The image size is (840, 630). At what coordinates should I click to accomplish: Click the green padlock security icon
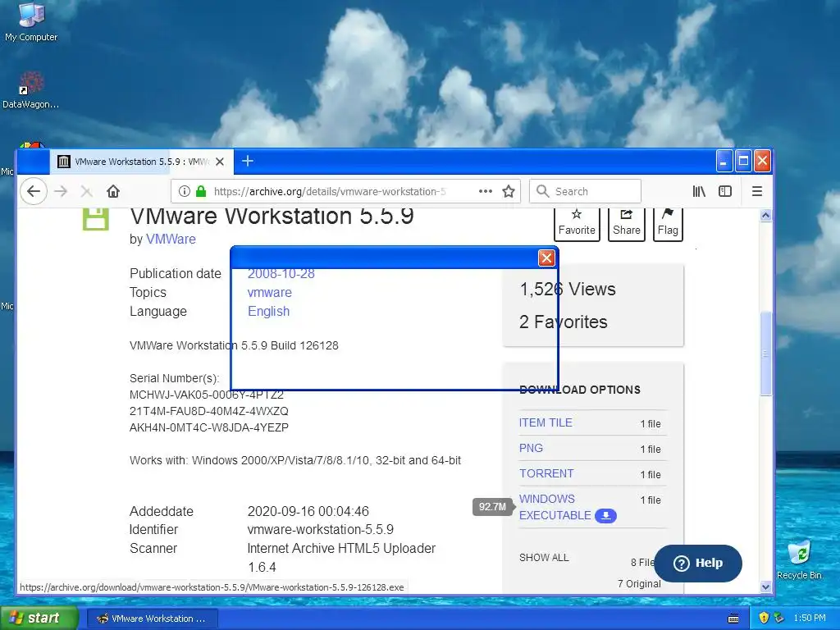[x=201, y=191]
